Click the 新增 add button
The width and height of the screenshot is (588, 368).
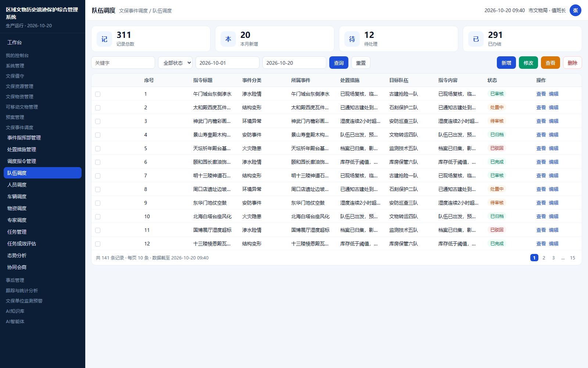506,63
